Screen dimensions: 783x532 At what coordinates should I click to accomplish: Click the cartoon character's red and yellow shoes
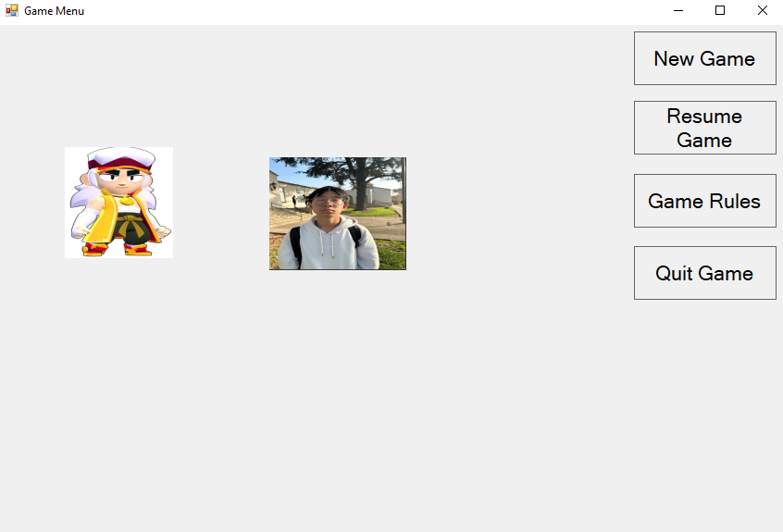(116, 249)
